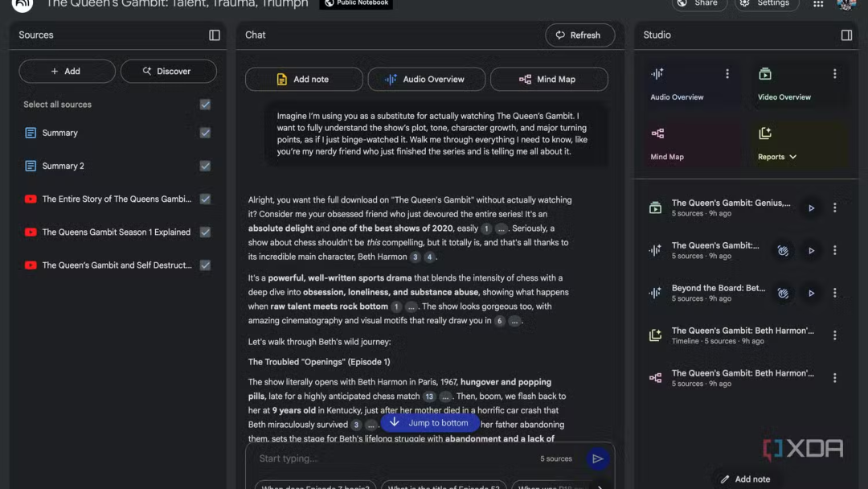Open The Queen's Gambit and Self Destruct source

coord(117,265)
